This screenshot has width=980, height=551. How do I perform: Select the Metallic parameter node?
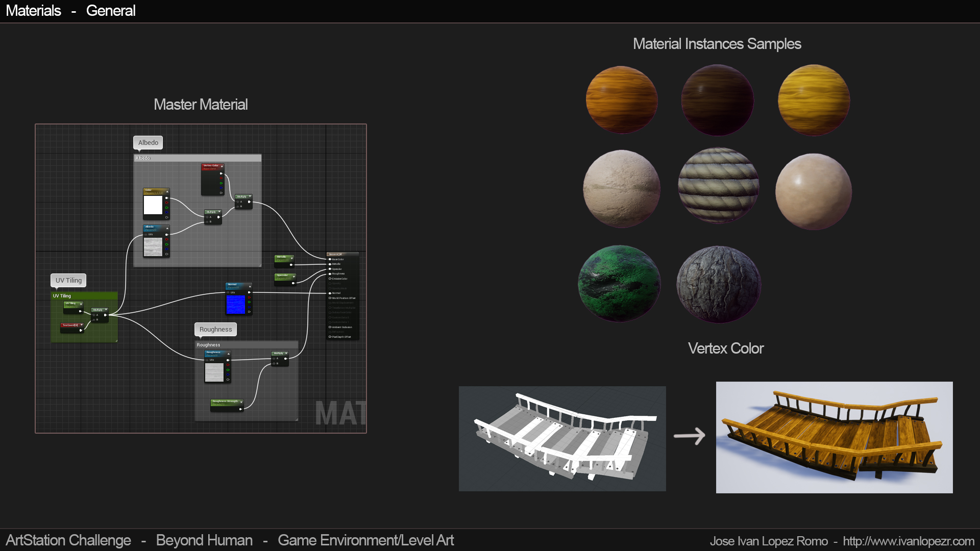(284, 261)
